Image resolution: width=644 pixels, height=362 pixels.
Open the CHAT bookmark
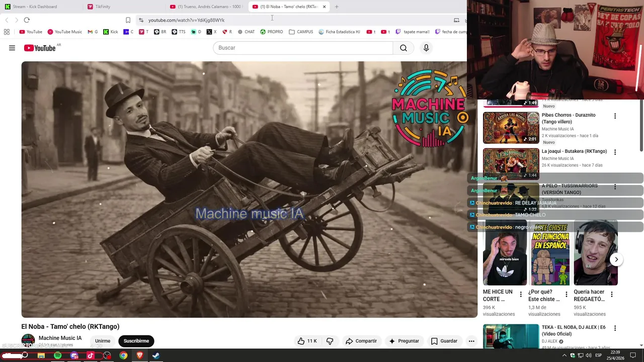pyautogui.click(x=246, y=32)
